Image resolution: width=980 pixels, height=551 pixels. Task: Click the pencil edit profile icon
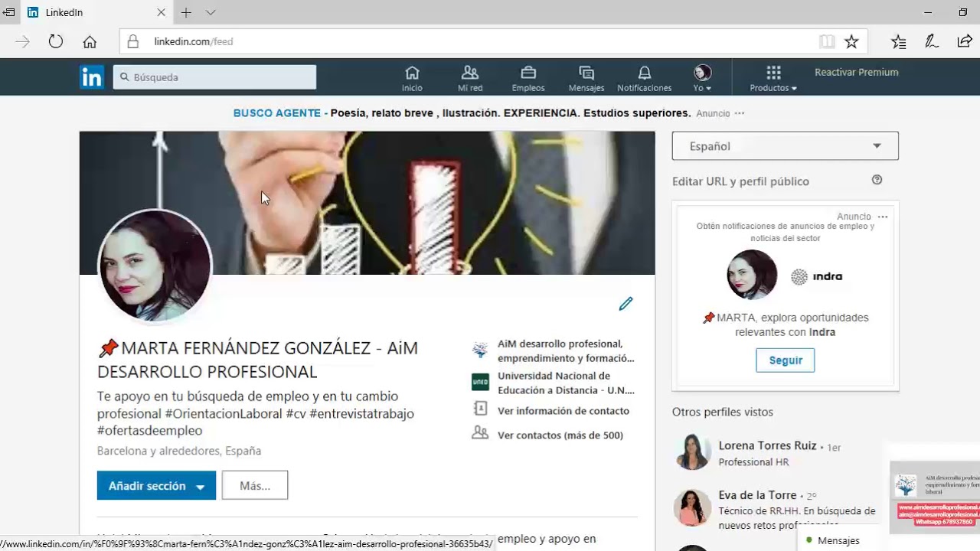[x=626, y=304]
